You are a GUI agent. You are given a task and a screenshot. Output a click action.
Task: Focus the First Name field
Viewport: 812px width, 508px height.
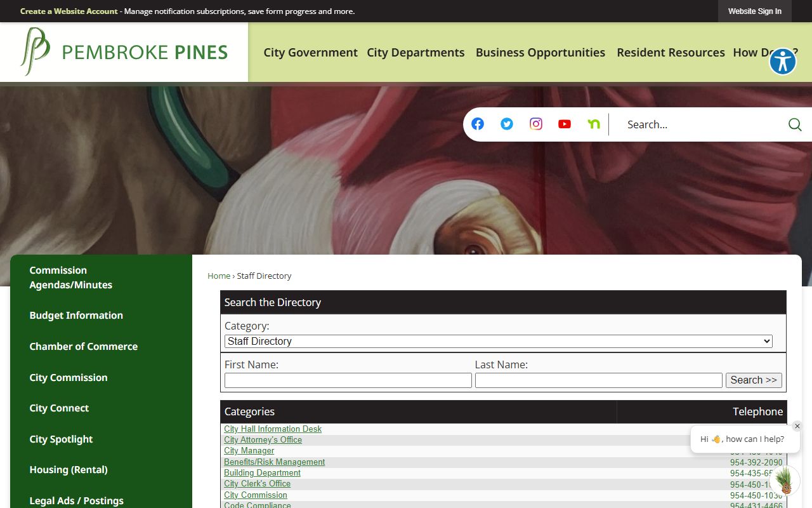point(348,380)
